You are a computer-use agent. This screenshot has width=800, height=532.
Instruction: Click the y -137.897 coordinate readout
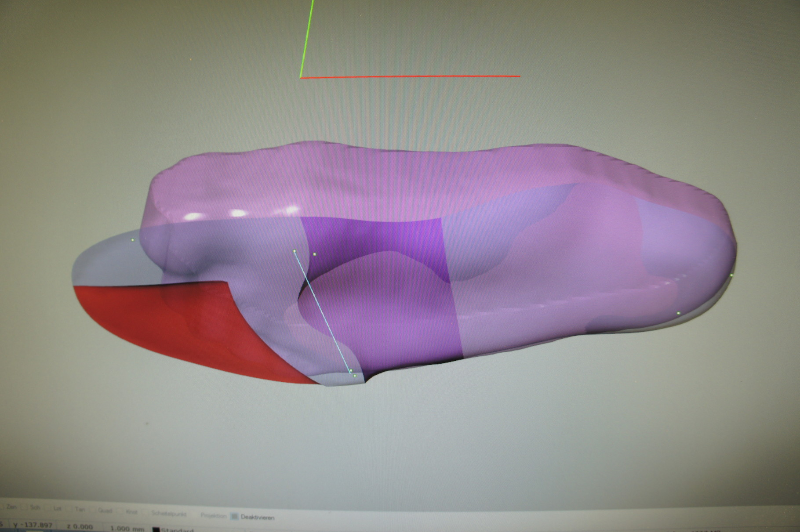click(33, 525)
